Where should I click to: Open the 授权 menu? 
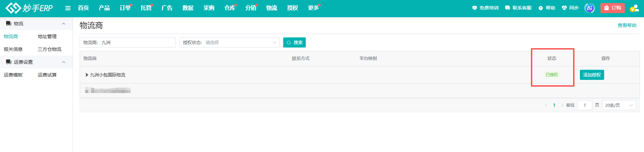tap(293, 8)
